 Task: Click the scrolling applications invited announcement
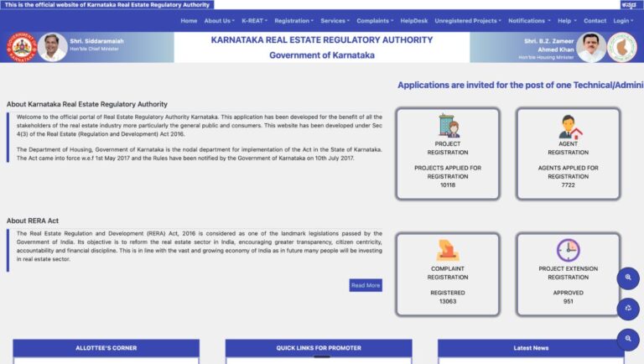click(521, 85)
